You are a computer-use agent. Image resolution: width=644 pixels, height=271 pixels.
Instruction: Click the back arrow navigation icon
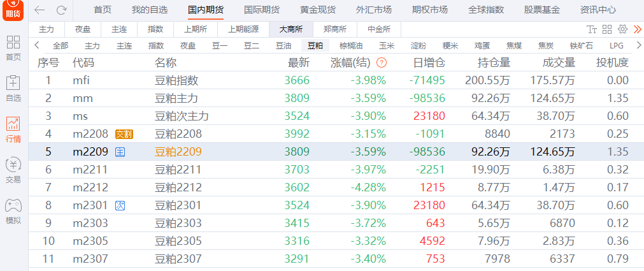[x=40, y=10]
